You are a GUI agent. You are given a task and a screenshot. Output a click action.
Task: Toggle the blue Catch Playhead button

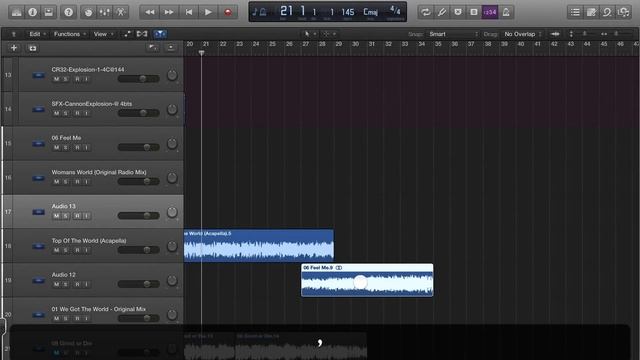(160, 34)
